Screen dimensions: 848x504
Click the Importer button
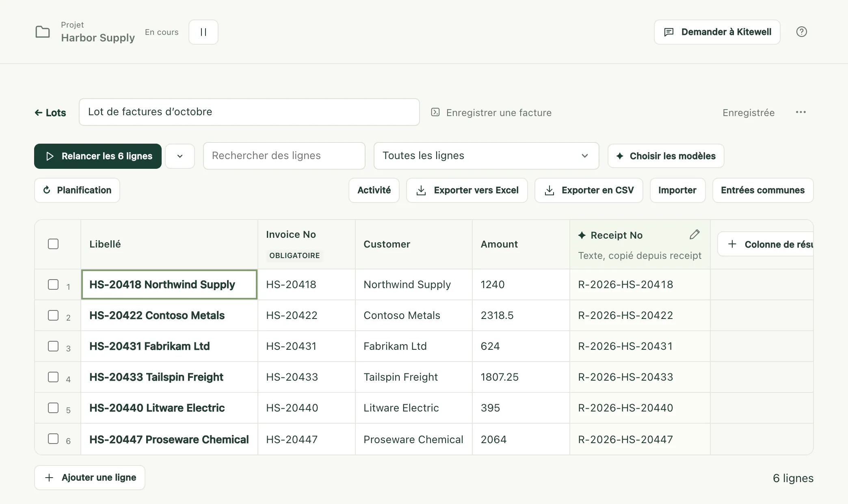pyautogui.click(x=677, y=190)
